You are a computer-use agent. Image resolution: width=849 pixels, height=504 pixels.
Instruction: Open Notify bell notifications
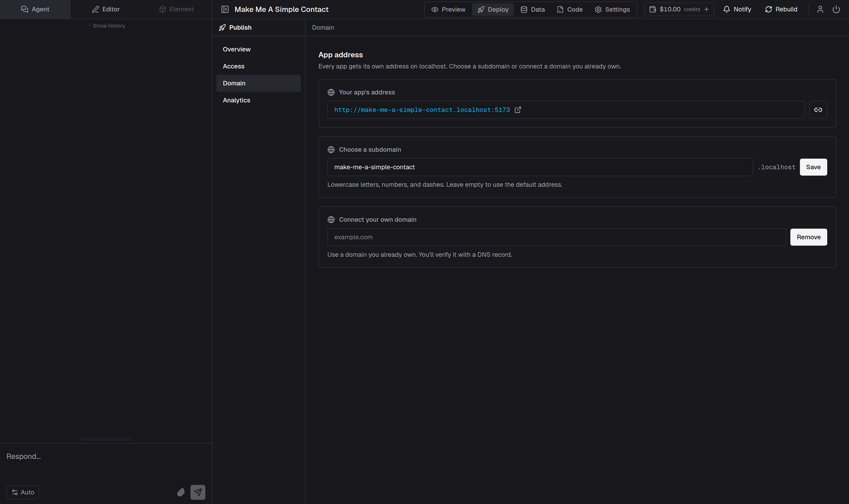tap(737, 9)
